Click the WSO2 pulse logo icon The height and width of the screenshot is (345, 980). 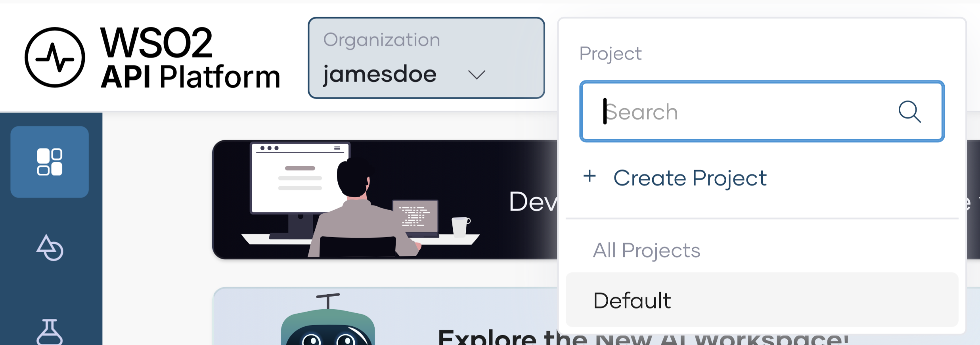click(55, 57)
